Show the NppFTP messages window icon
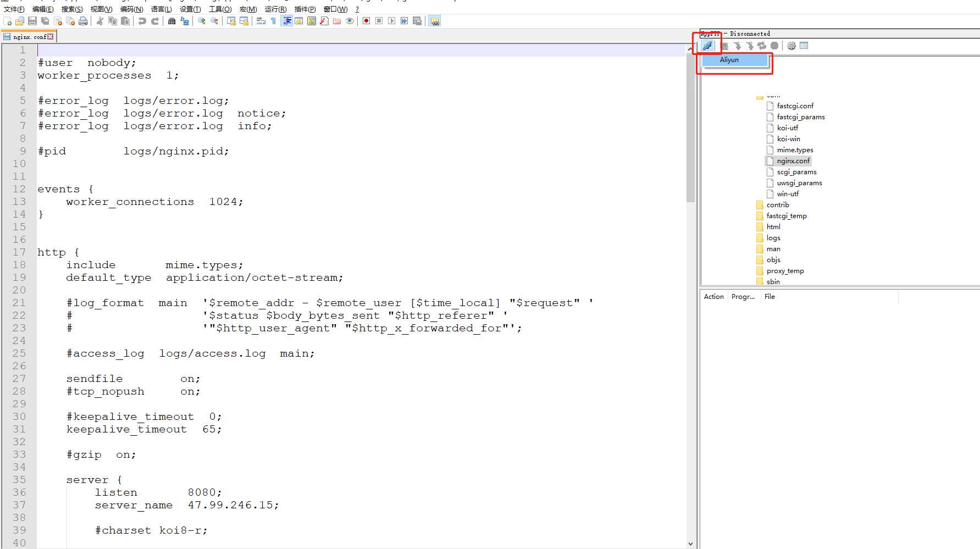 tap(804, 46)
